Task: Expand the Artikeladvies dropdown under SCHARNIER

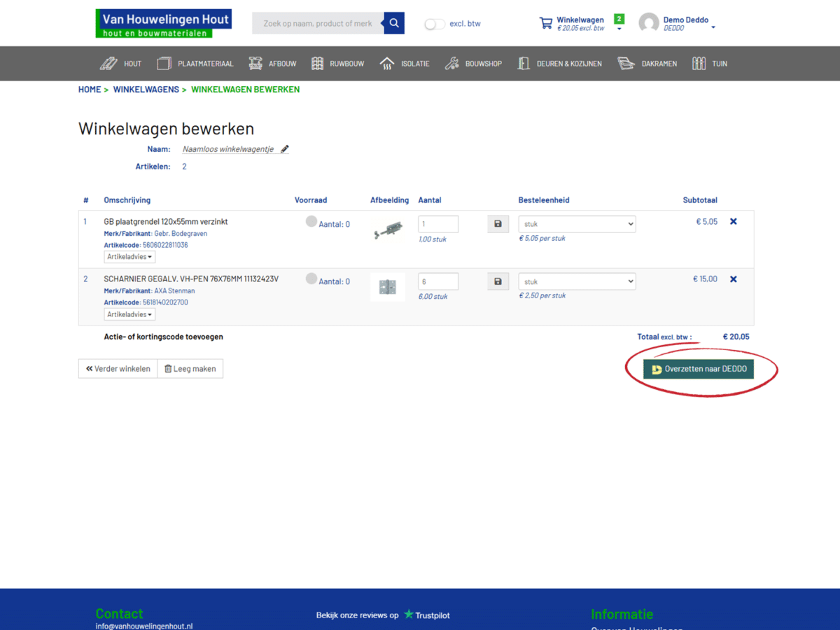Action: click(129, 314)
